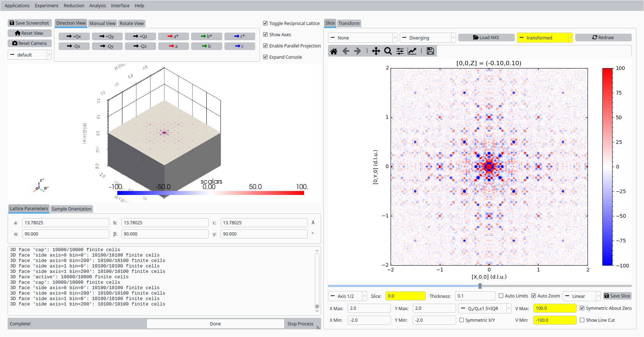The height and width of the screenshot is (337, 644).
Task: Click the back arrow in plot toolbar
Action: click(346, 51)
